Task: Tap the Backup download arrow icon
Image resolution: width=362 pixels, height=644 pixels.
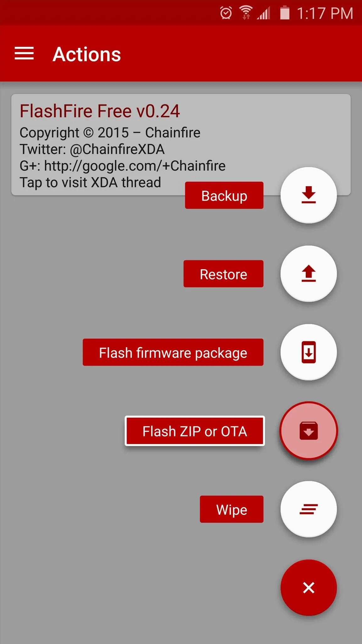Action: [x=309, y=195]
